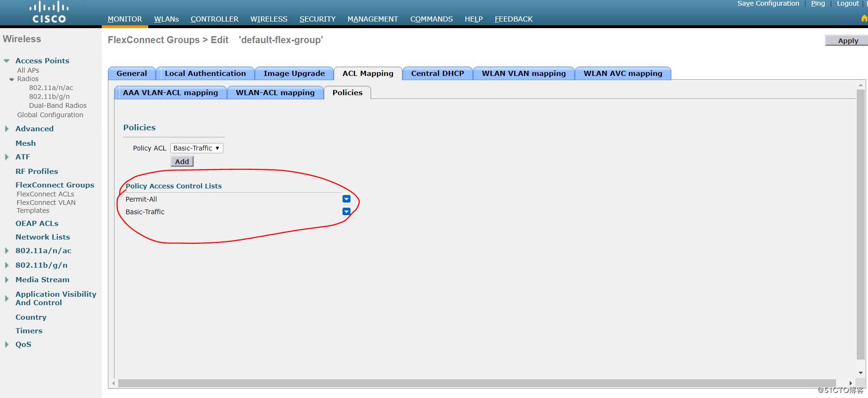Open the Timers page

pyautogui.click(x=29, y=330)
